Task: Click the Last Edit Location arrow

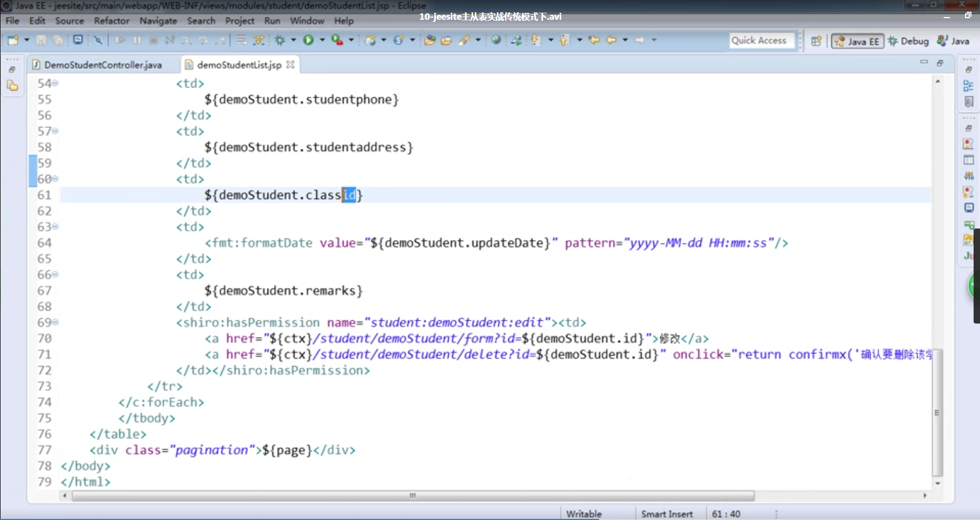Action: coord(594,40)
